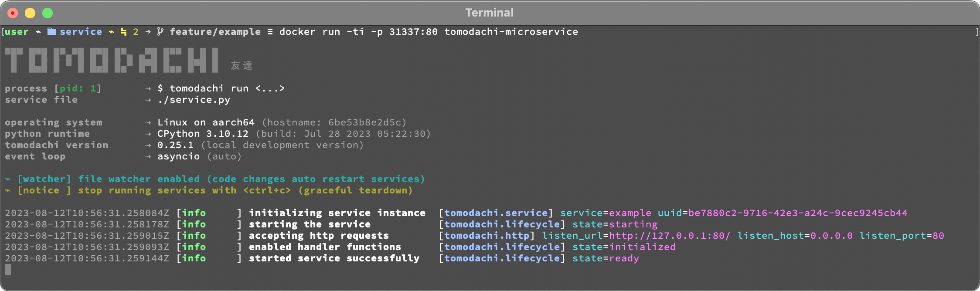Click the '[watcher]' tag
The height and width of the screenshot is (291, 980).
[x=44, y=179]
